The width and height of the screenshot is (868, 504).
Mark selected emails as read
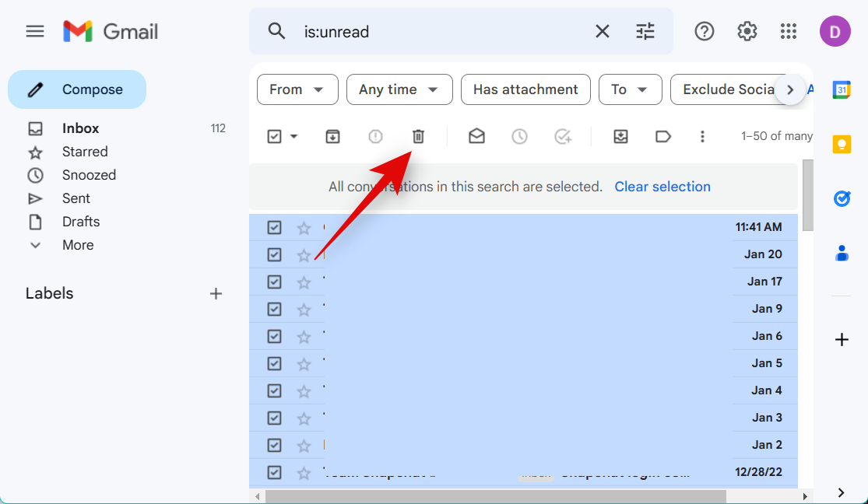tap(476, 137)
